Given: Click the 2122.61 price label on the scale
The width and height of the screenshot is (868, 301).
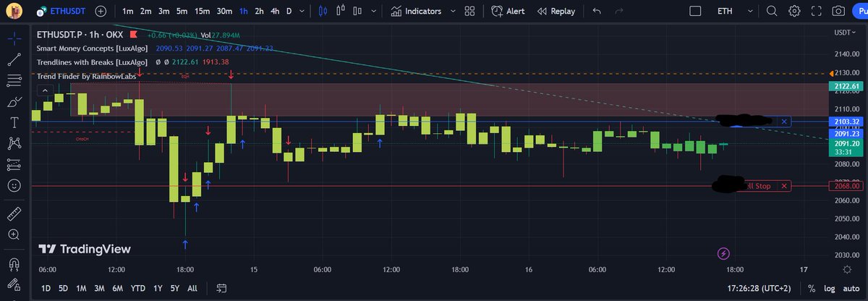Looking at the screenshot, I should click(846, 86).
